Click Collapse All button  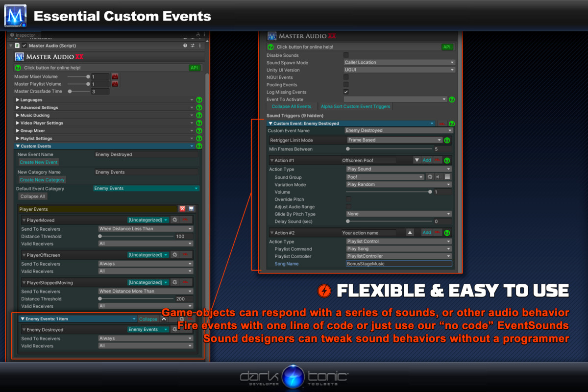click(x=33, y=196)
